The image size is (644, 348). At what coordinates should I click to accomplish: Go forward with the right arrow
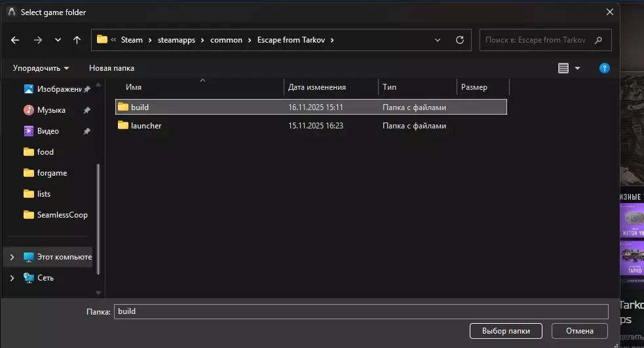[38, 40]
